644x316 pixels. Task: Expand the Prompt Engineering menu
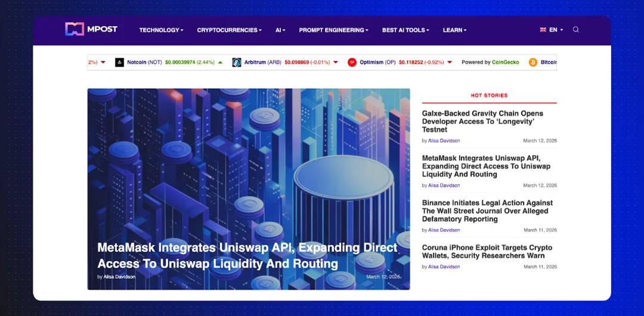[333, 30]
